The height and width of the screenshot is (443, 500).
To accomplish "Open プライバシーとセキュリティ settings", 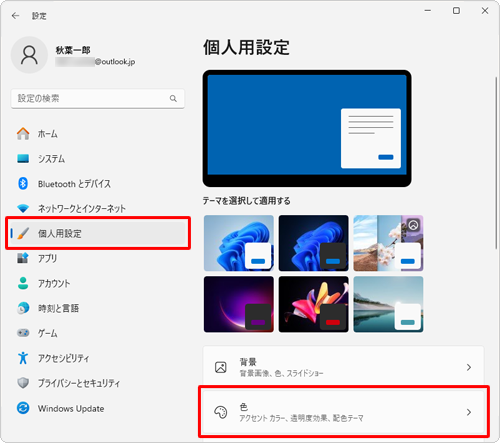I will pyautogui.click(x=98, y=383).
